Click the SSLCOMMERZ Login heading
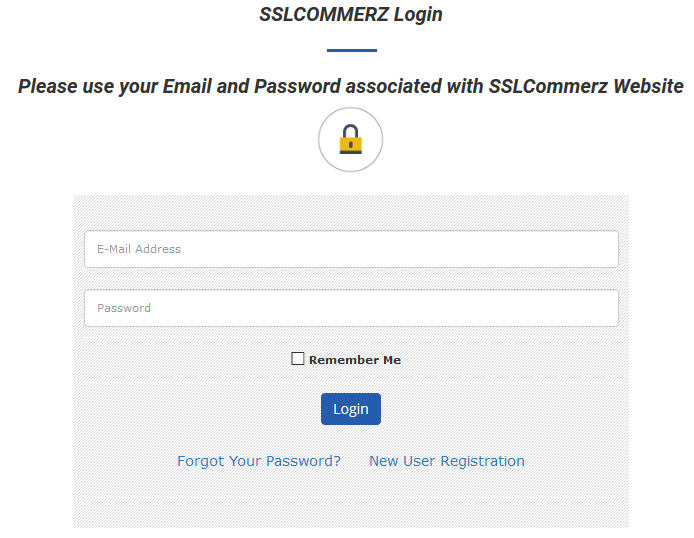Screen dimensions: 694x538 pos(351,15)
